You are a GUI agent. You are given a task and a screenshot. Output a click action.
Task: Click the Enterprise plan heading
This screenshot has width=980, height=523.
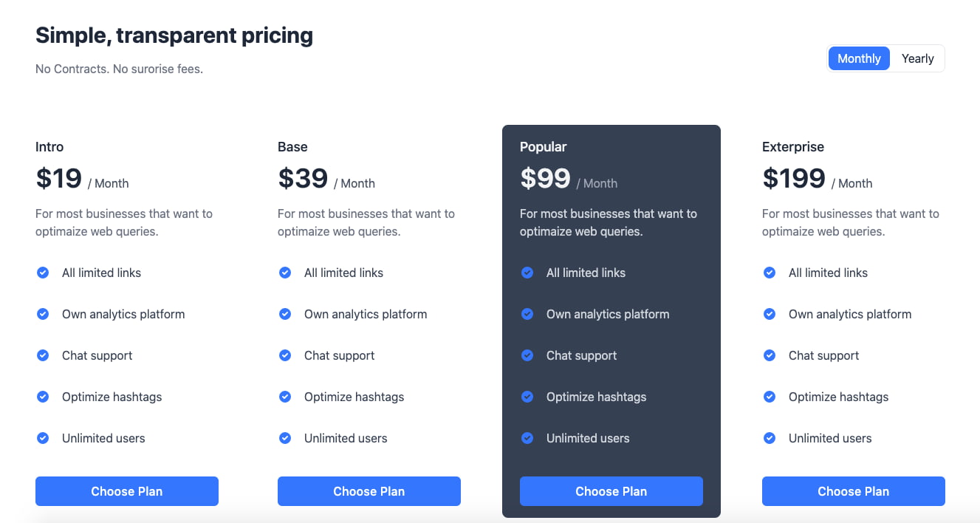pos(792,146)
